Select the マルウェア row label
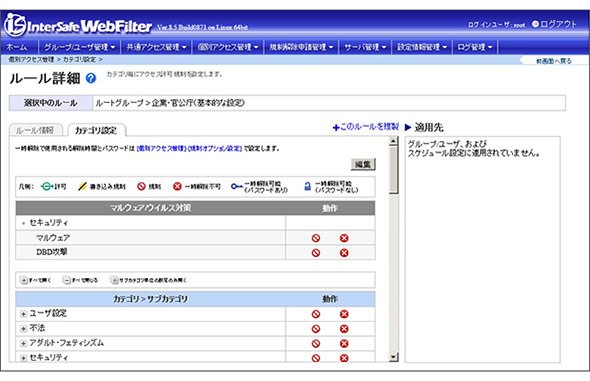This screenshot has height=381, width=590. tap(53, 238)
